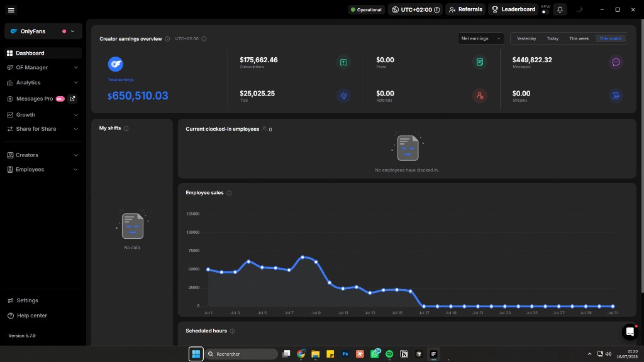Image resolution: width=644 pixels, height=362 pixels.
Task: Open the notifications bell
Action: pos(560,9)
